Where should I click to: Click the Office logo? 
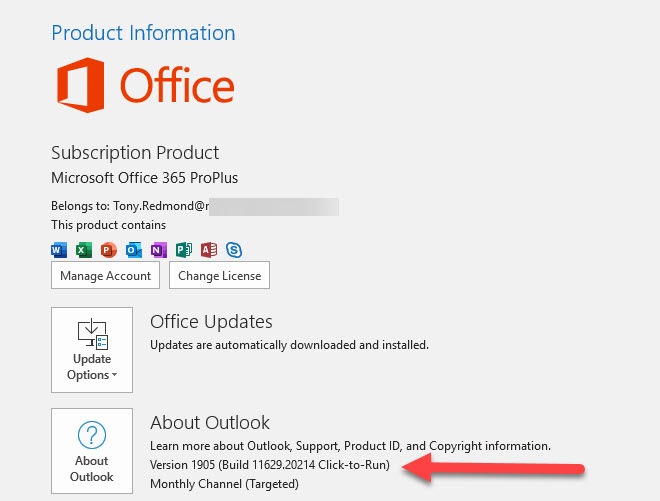click(x=146, y=85)
